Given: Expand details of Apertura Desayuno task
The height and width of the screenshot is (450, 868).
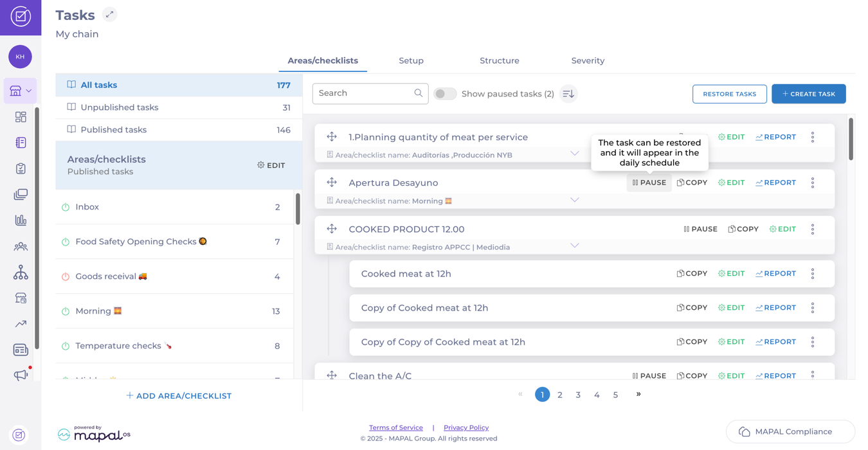Looking at the screenshot, I should 575,200.
